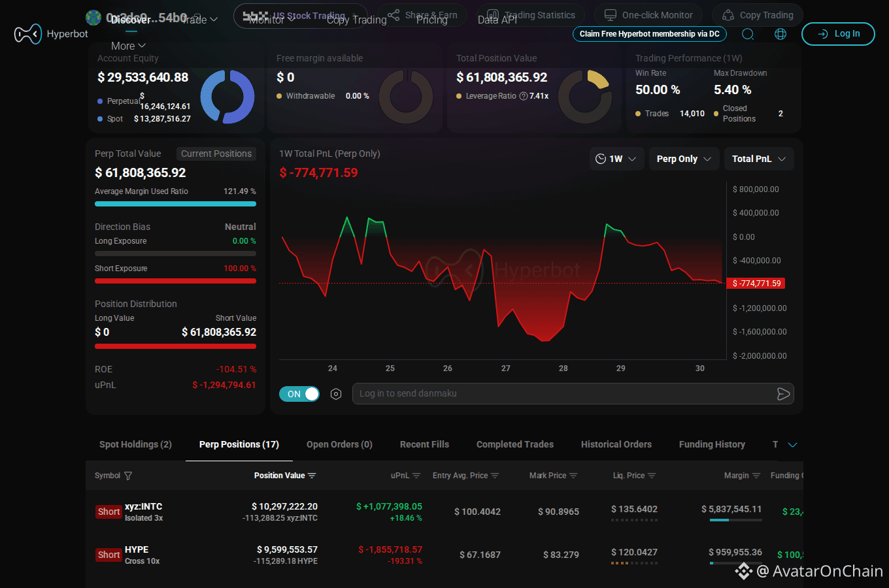Open the Funding History tab

click(712, 444)
